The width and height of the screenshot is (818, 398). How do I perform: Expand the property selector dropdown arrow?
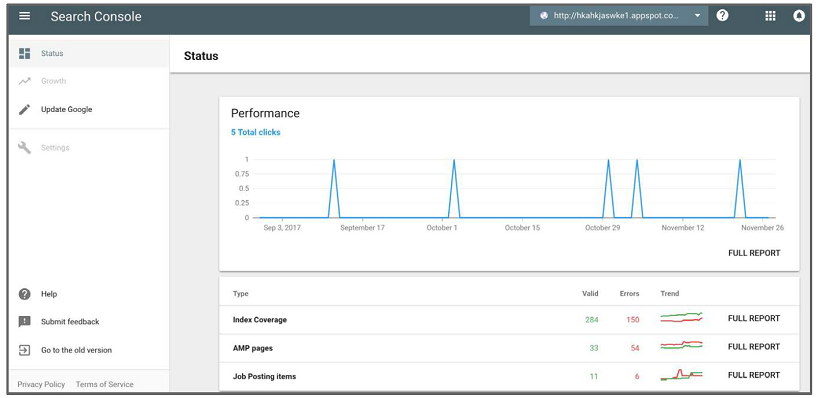click(x=697, y=16)
